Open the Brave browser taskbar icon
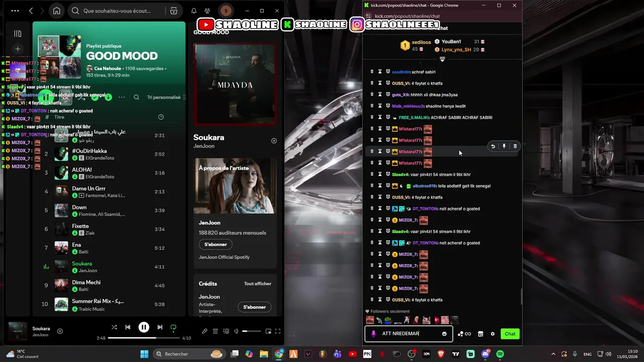644x362 pixels. coord(441,354)
